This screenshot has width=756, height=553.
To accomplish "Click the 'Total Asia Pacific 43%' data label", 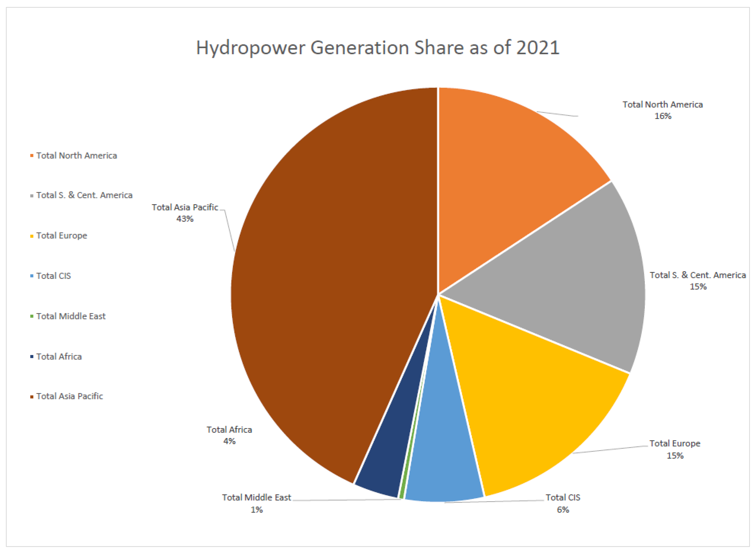I will click(x=185, y=213).
